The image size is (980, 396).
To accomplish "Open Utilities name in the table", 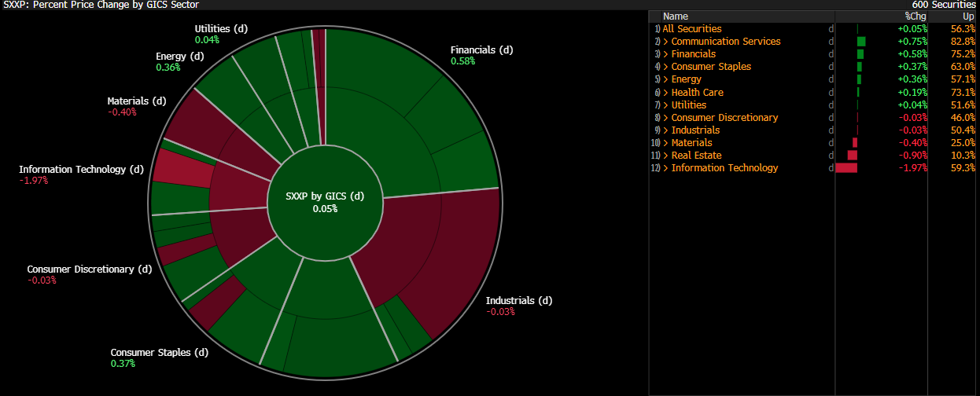I will [x=689, y=105].
